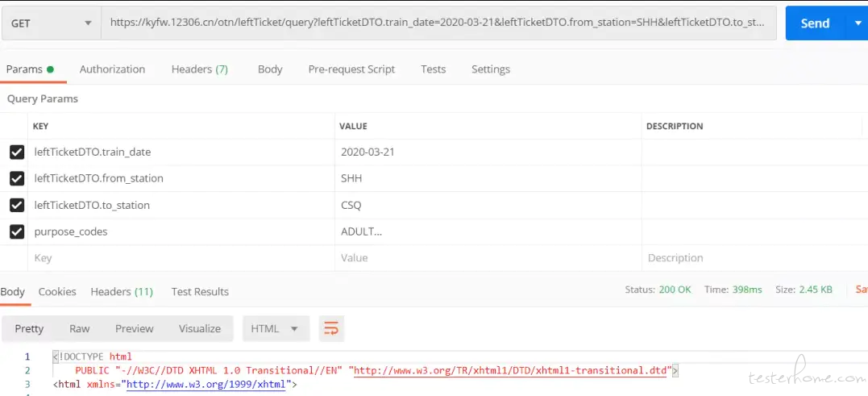The height and width of the screenshot is (396, 868).
Task: Click the empty Key input field
Action: pyautogui.click(x=181, y=258)
